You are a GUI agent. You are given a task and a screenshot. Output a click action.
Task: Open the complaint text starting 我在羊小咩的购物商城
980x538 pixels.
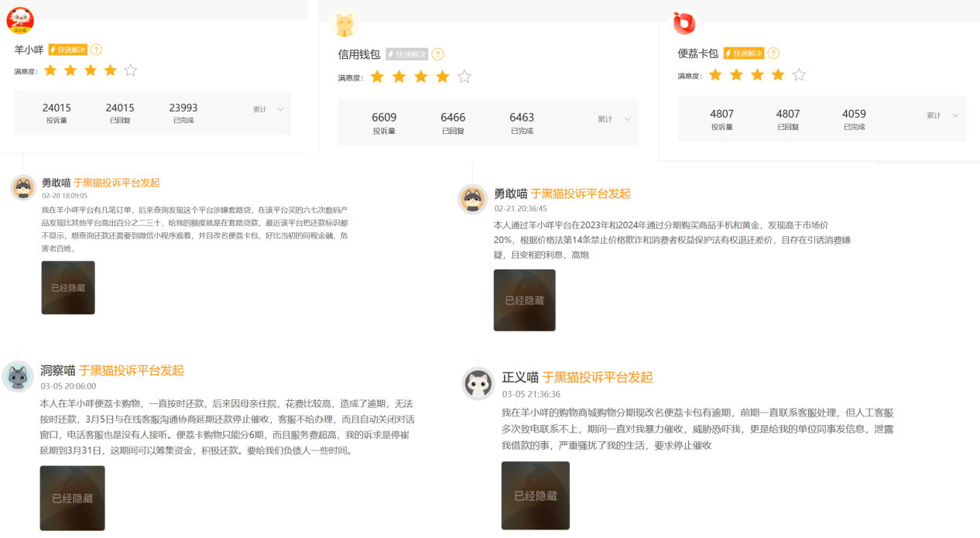(x=697, y=428)
